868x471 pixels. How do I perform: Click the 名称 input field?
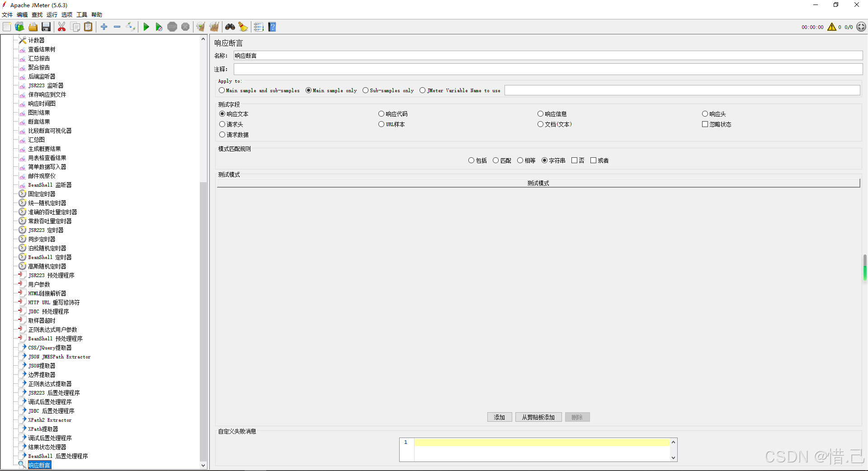tap(548, 56)
